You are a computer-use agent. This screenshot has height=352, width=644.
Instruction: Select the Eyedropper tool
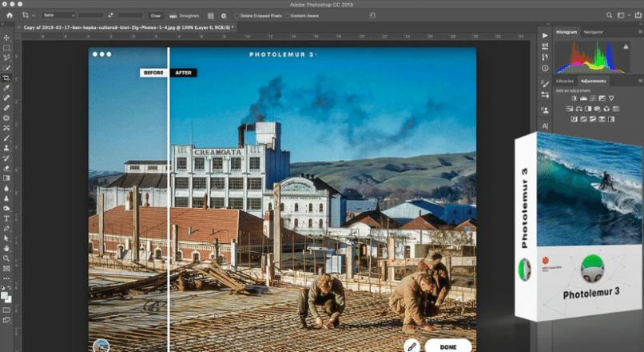click(6, 87)
